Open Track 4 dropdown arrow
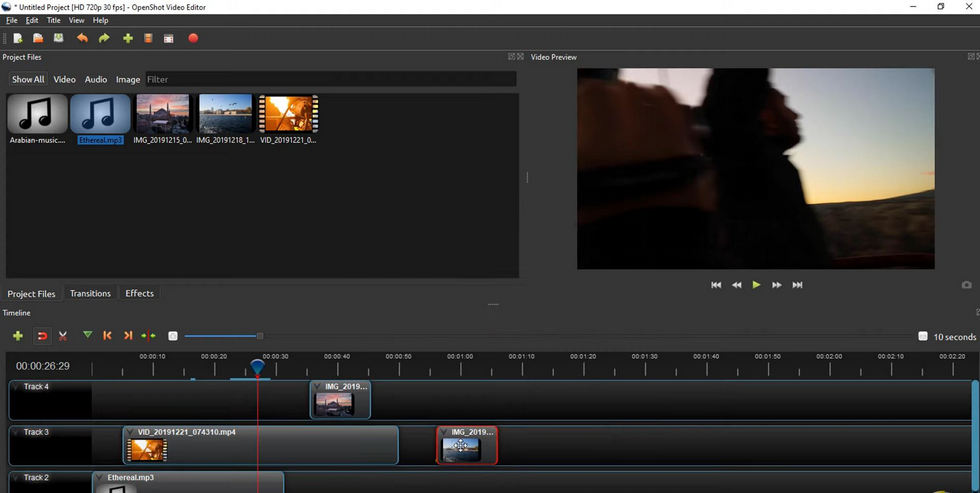The image size is (980, 493). pos(16,387)
